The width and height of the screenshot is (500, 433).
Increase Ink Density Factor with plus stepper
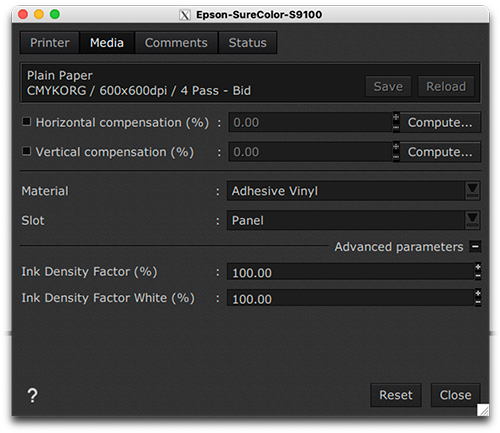478,267
